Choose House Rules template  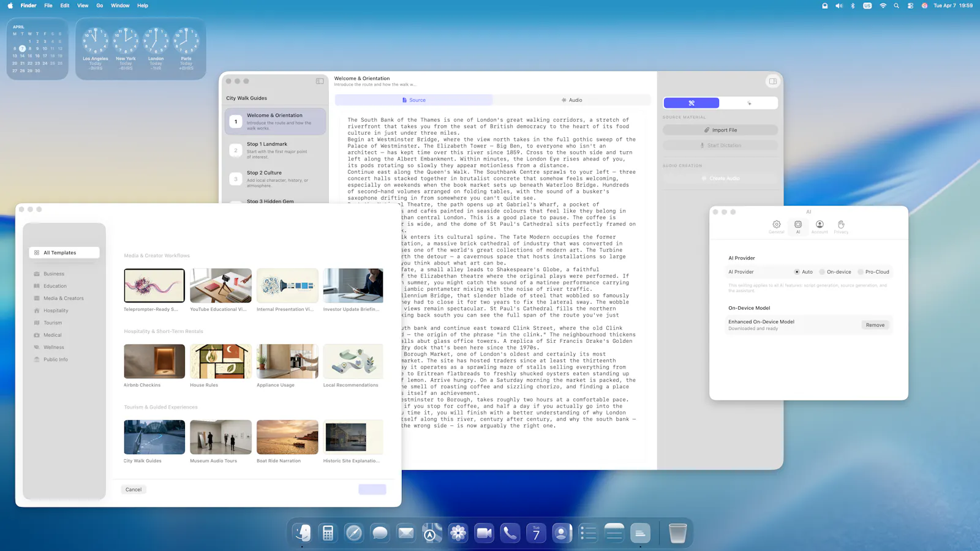[x=221, y=361]
